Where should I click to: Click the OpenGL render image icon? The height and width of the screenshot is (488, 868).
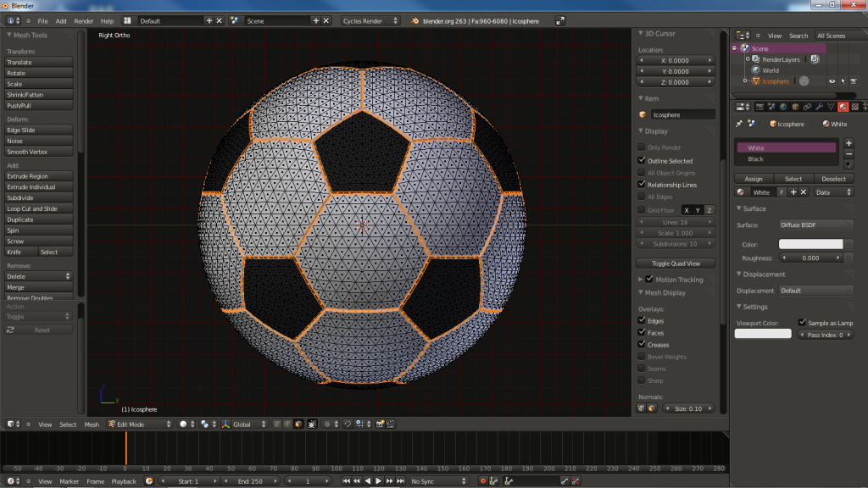(x=380, y=424)
